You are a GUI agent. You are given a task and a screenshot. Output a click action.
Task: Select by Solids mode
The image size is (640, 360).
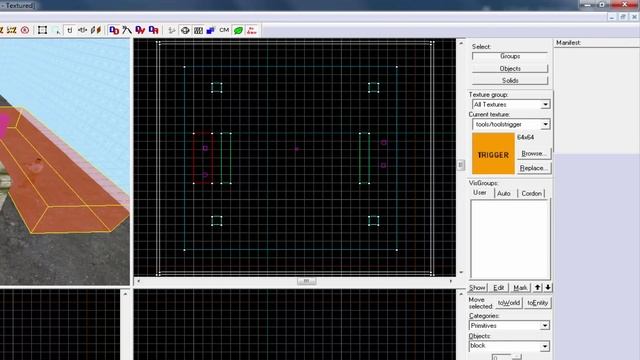[510, 80]
